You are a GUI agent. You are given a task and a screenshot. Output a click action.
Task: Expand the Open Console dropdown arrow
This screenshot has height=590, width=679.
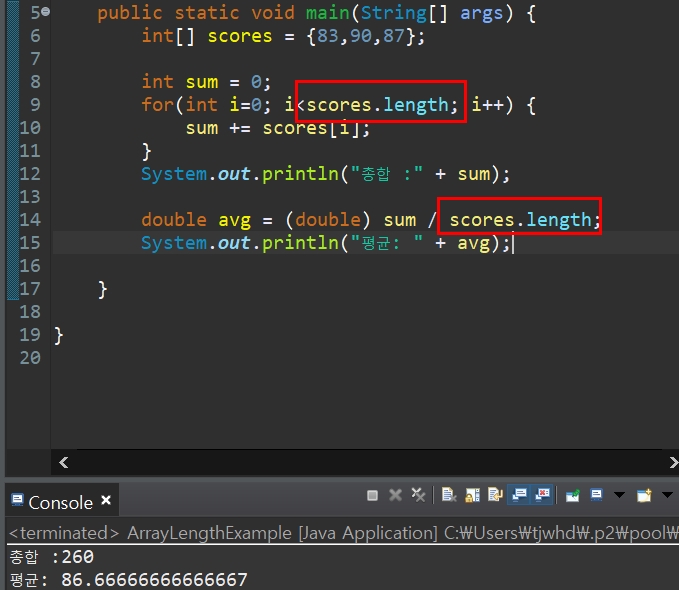pyautogui.click(x=667, y=495)
